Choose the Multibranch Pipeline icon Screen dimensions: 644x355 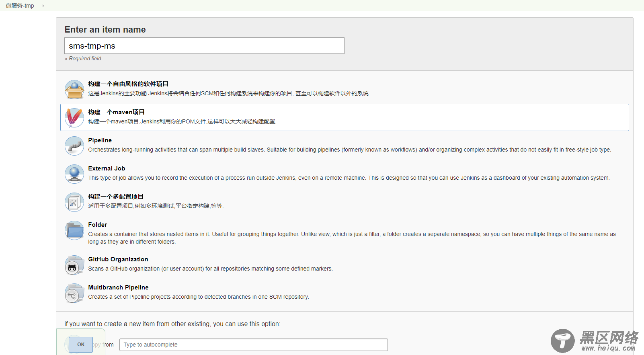point(74,293)
